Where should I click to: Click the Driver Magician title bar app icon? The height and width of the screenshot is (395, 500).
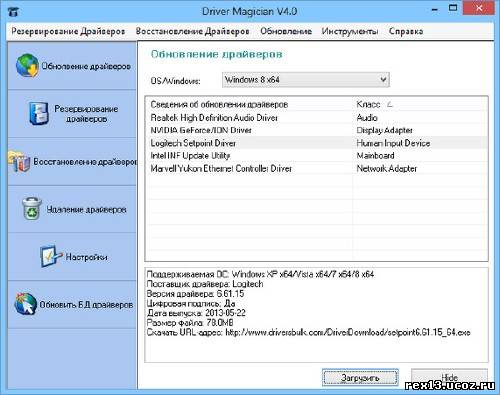pos(13,12)
